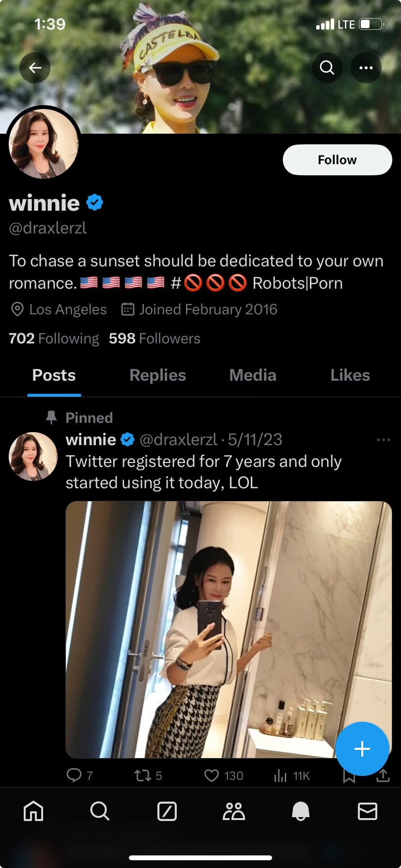View the 702 Following list

pos(54,339)
